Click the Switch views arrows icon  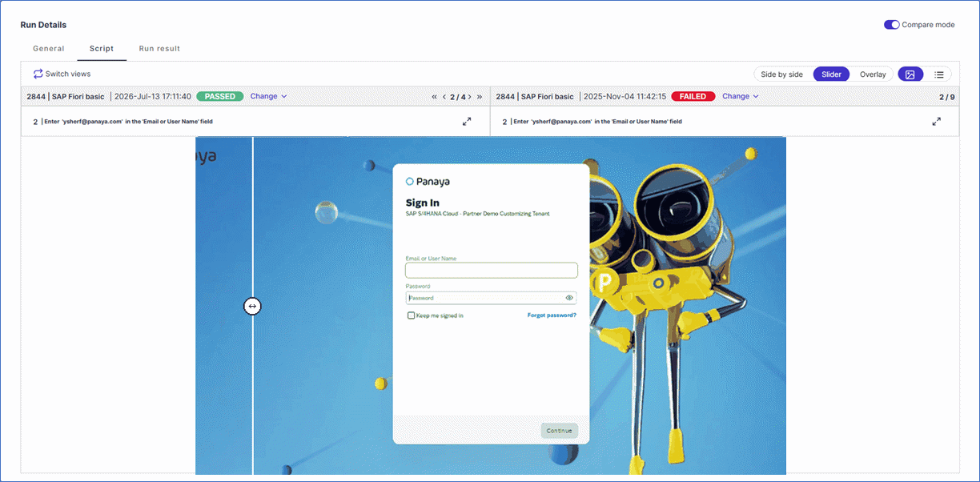pyautogui.click(x=38, y=74)
